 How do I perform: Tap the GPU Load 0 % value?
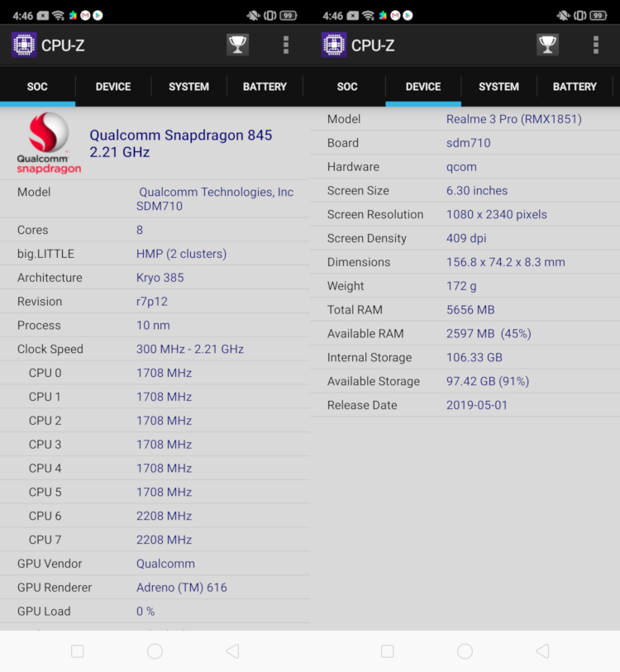(145, 611)
